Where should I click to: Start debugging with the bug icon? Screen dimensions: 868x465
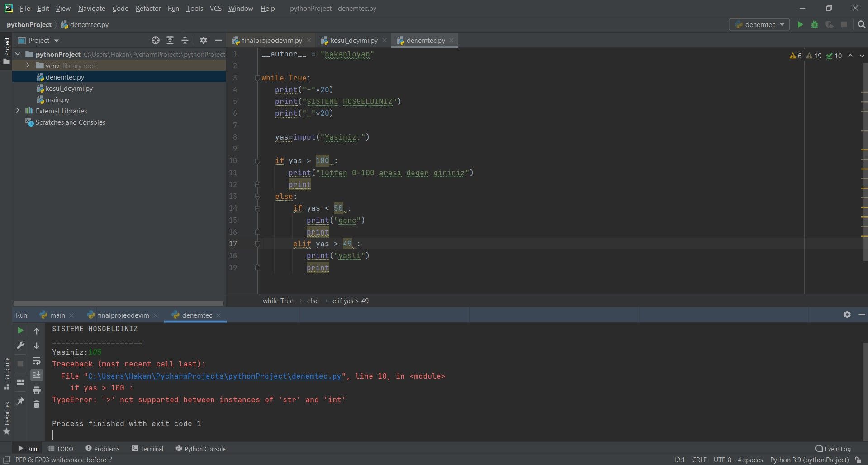point(815,25)
